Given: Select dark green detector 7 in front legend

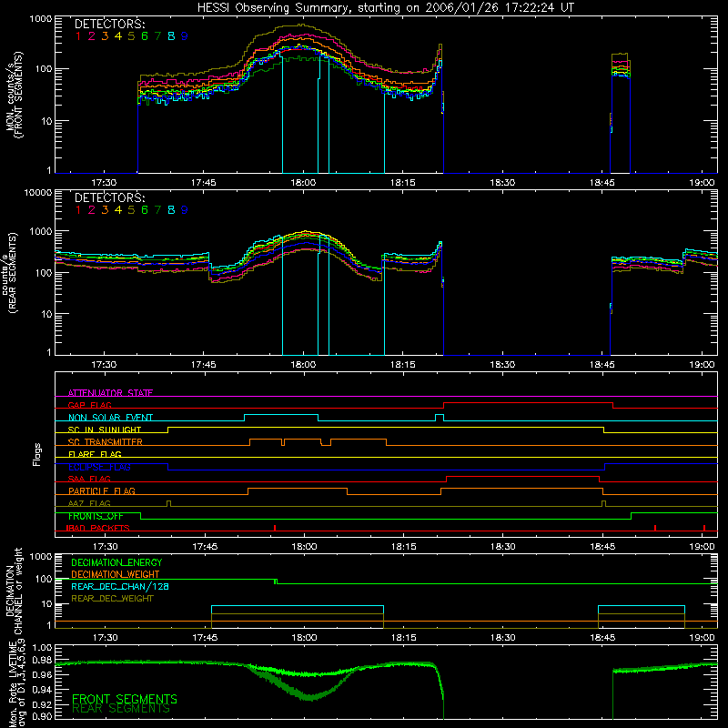Looking at the screenshot, I should tap(157, 36).
